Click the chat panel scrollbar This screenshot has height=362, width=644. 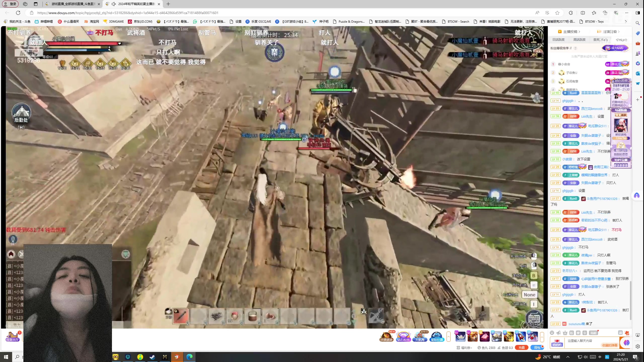click(630, 300)
